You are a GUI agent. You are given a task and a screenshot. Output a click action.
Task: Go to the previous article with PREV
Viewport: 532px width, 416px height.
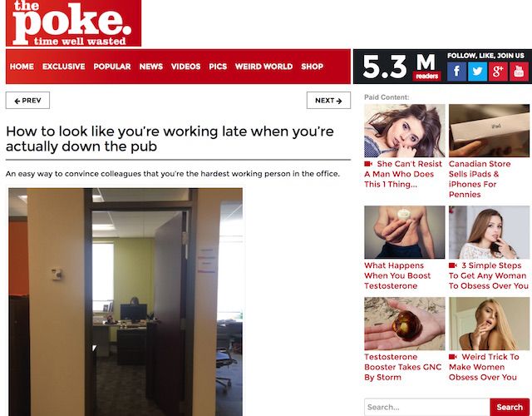click(27, 100)
